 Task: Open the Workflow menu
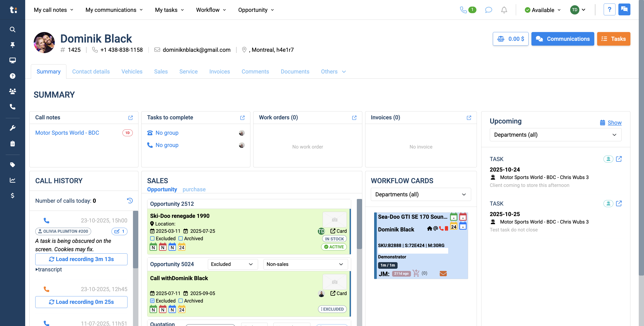click(211, 10)
